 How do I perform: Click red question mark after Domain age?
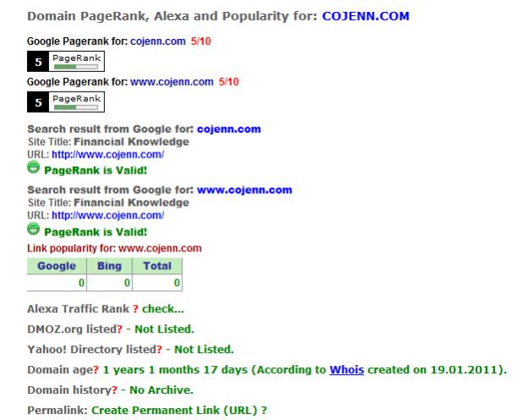click(x=96, y=370)
